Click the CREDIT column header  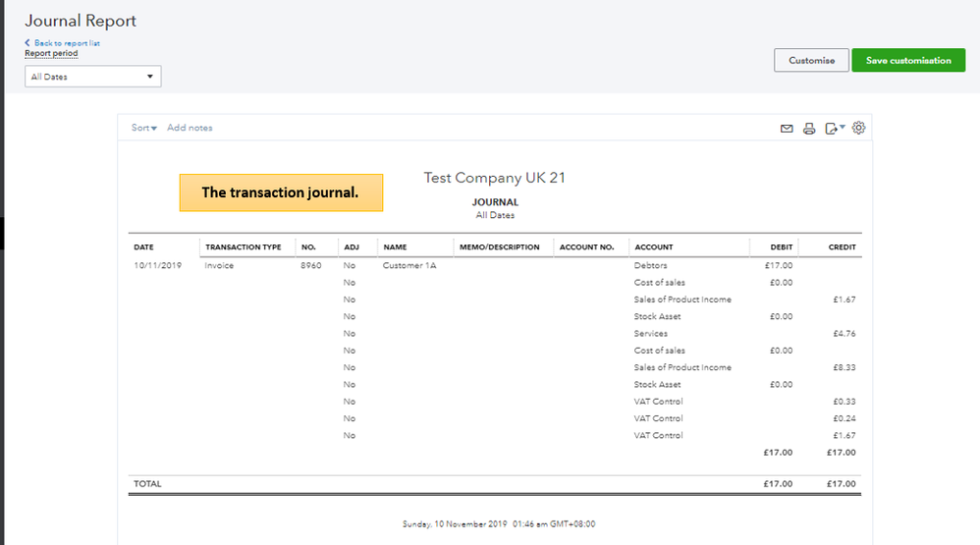[x=842, y=246]
